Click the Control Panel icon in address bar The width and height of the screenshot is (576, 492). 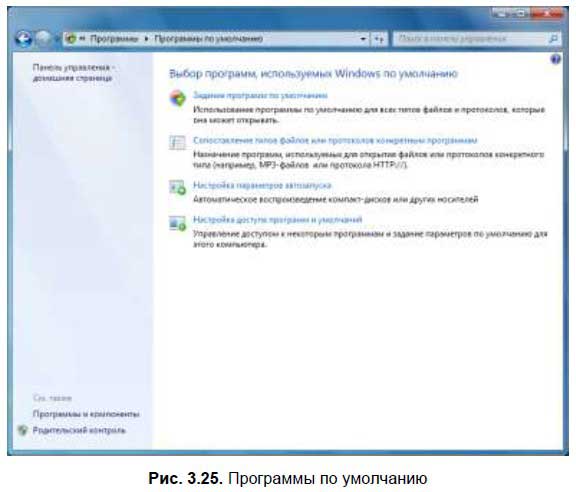click(71, 38)
